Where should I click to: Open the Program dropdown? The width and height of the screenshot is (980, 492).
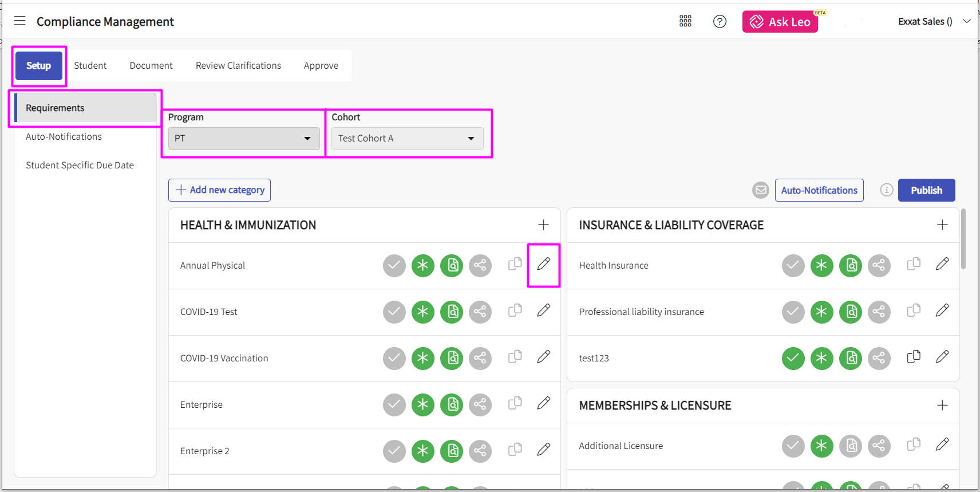244,139
